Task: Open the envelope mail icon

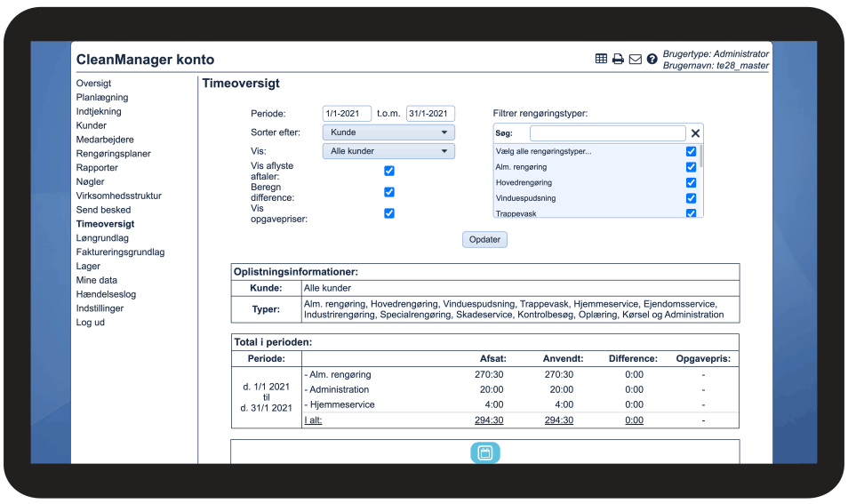Action: point(635,59)
